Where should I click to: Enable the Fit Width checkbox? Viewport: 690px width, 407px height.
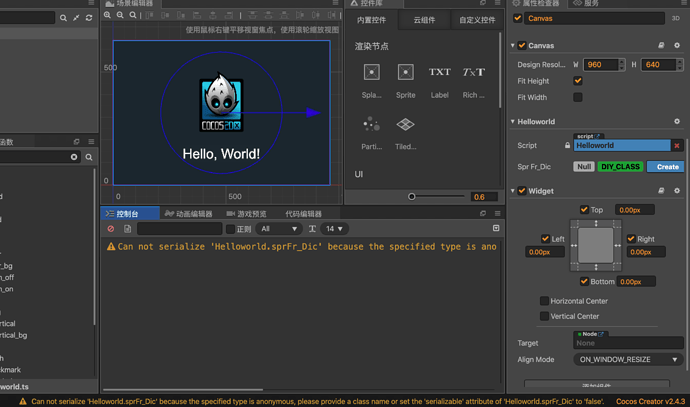click(x=578, y=98)
